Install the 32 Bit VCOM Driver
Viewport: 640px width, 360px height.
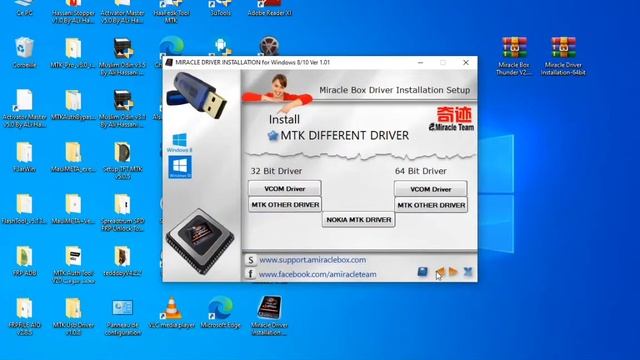pyautogui.click(x=284, y=189)
